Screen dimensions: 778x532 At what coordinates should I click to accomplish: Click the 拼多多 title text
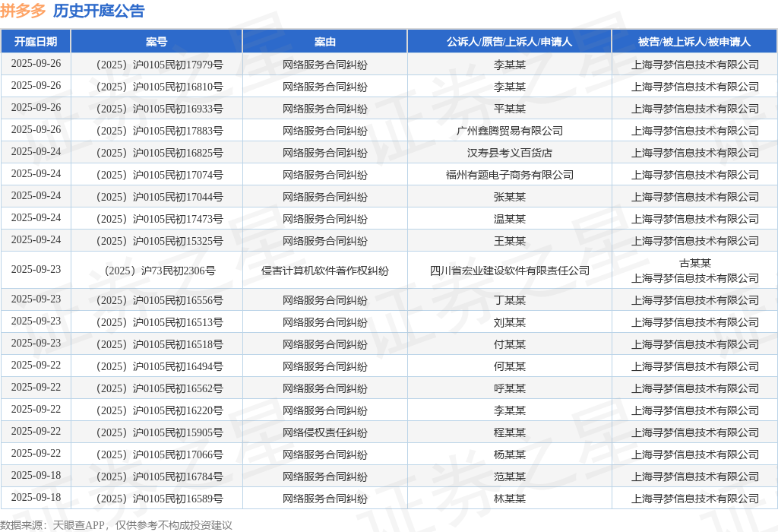[23, 11]
